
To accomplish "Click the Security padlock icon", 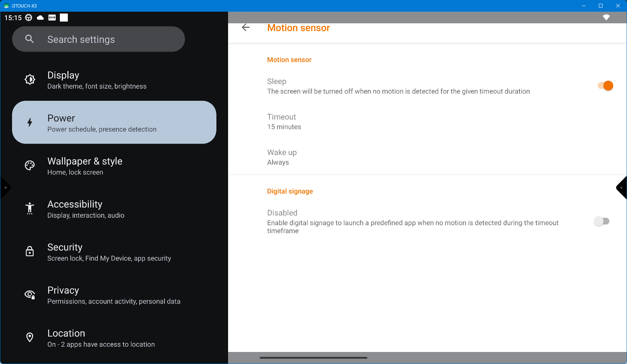I will coord(30,251).
